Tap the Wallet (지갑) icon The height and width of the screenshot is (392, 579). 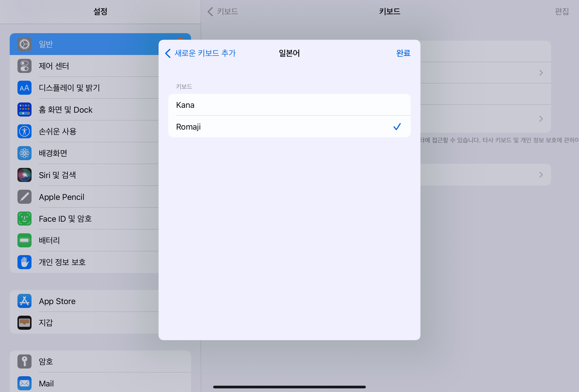pyautogui.click(x=24, y=323)
